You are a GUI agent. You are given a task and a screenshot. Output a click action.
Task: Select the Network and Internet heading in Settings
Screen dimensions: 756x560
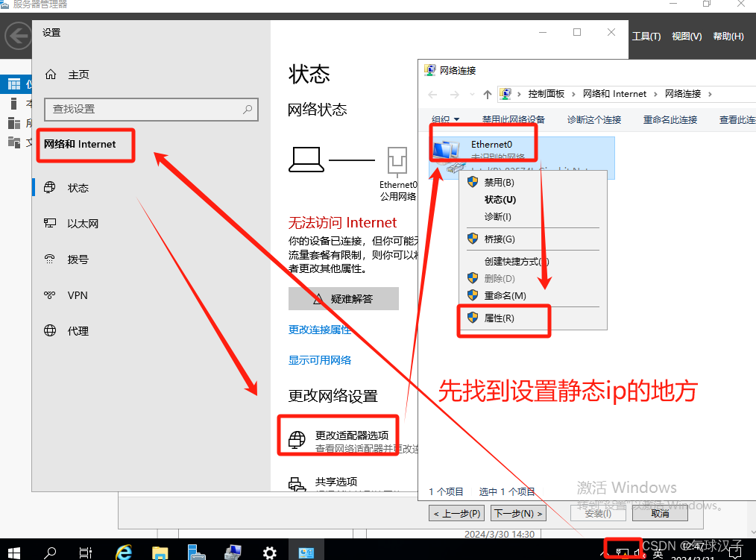coord(80,144)
